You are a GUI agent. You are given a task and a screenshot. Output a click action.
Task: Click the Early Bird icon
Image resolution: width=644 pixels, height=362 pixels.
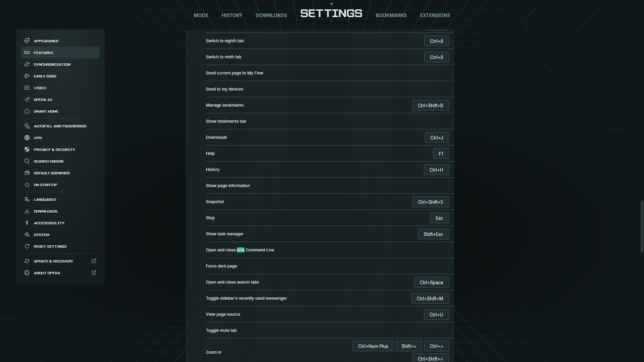pyautogui.click(x=27, y=76)
